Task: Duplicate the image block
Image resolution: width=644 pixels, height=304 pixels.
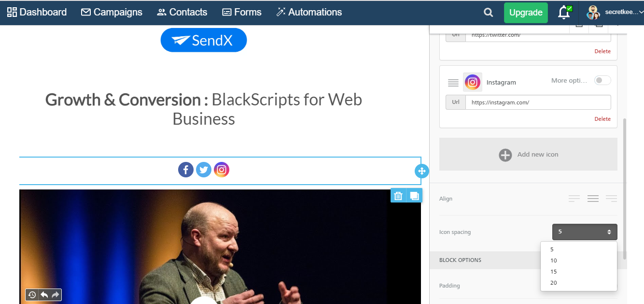Action: [x=414, y=196]
